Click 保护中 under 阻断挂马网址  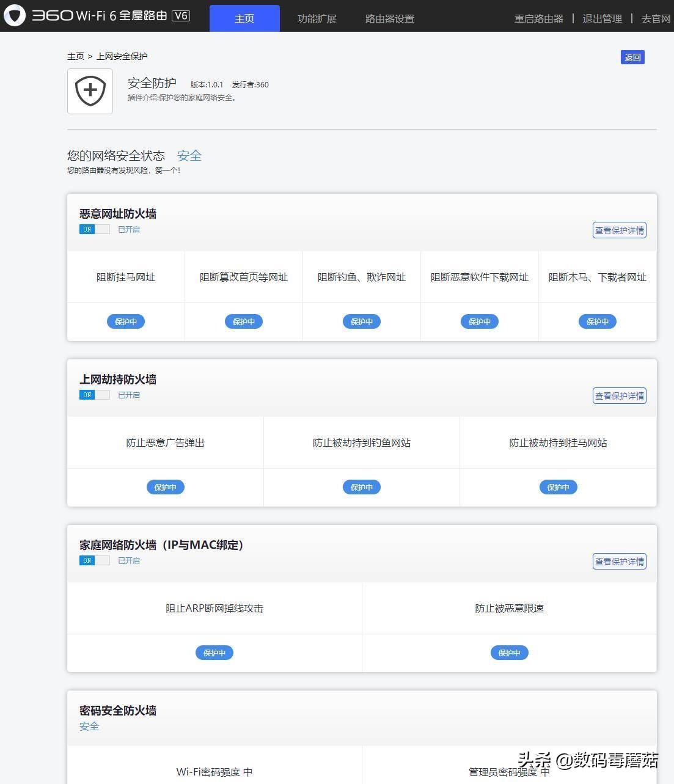click(x=126, y=321)
